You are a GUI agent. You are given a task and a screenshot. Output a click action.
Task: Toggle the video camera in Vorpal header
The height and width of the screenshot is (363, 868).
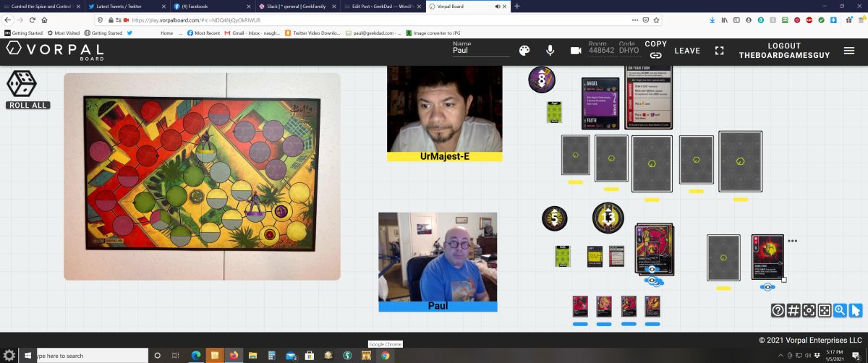(576, 51)
